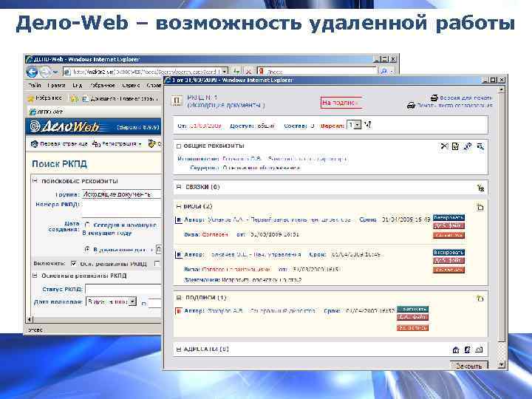532x399 pixels.
Task: Click the printer icon for print version
Action: point(434,98)
